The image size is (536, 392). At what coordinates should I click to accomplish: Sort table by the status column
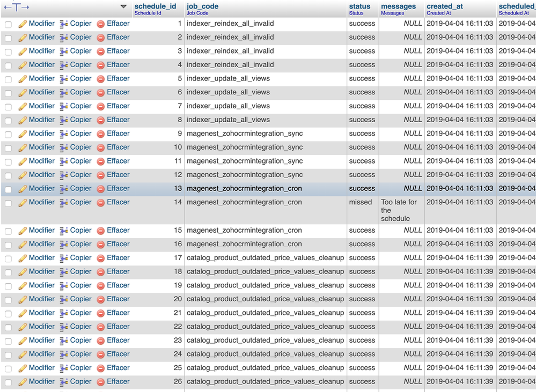[x=359, y=6]
